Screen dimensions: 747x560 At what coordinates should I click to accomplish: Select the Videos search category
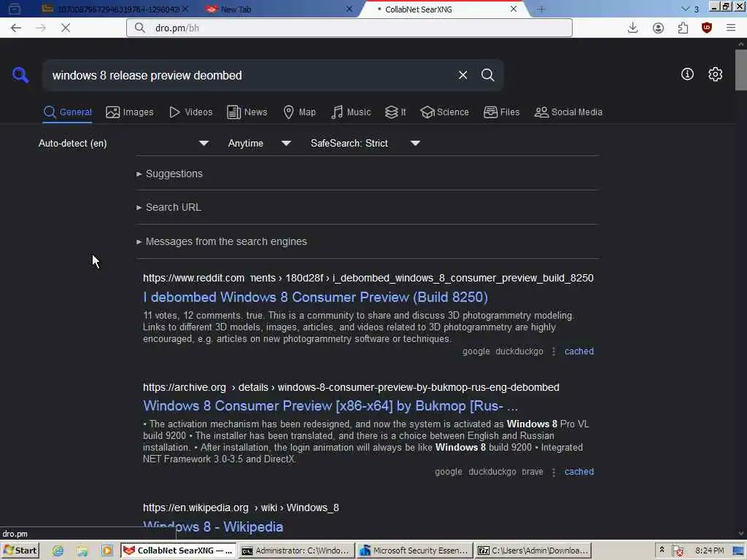(x=190, y=112)
